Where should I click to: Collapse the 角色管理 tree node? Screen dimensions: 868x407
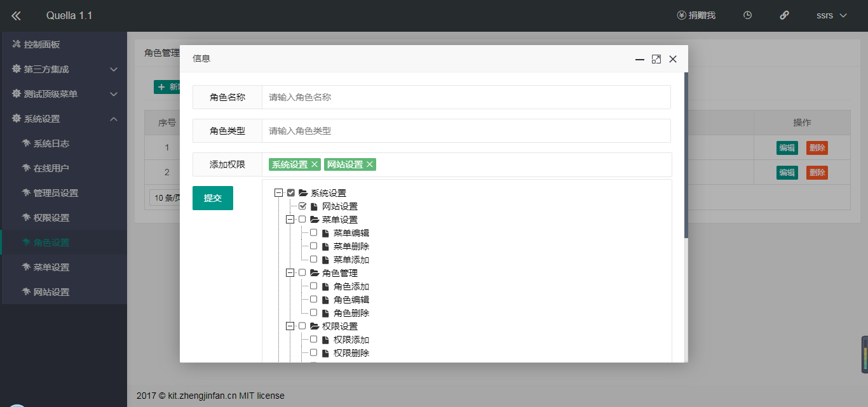point(290,273)
